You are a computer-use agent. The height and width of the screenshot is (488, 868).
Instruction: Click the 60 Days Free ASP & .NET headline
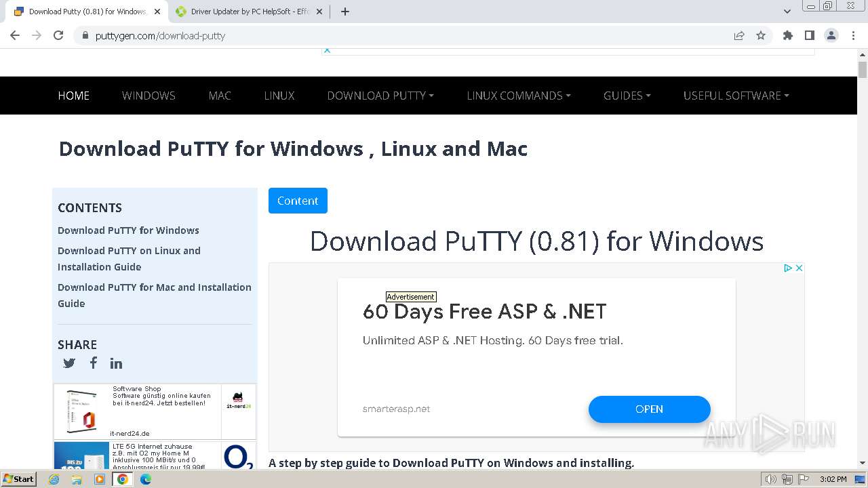[485, 312]
